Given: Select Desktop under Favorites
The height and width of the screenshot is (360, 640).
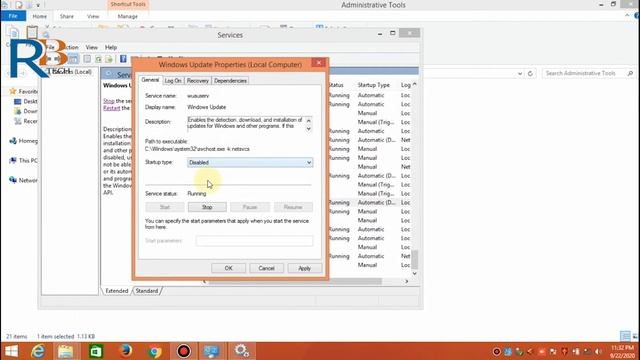Looking at the screenshot, I should click(x=26, y=101).
